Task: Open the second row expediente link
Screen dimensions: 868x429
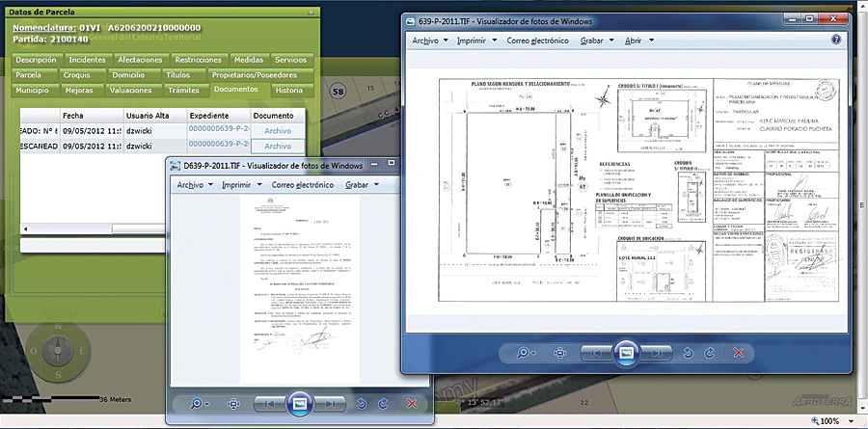Action: [219, 144]
